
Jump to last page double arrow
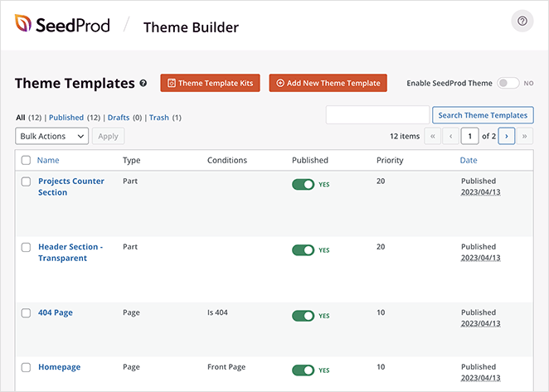(x=526, y=136)
